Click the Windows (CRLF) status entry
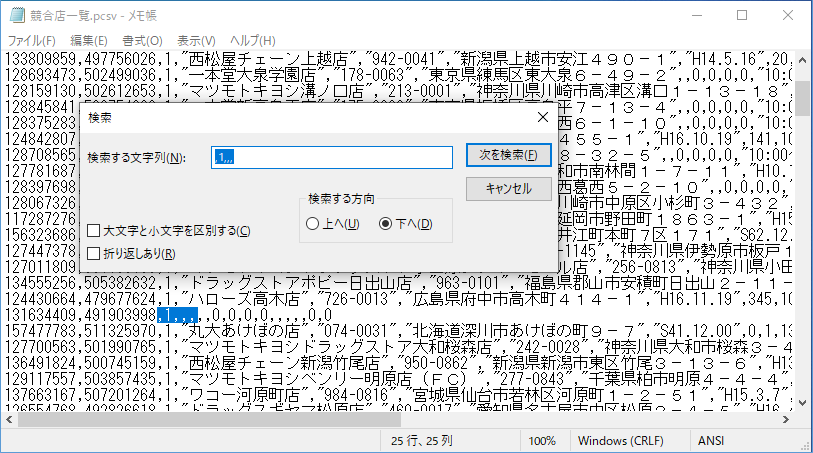Screen dimensions: 813x453 pyautogui.click(x=621, y=441)
